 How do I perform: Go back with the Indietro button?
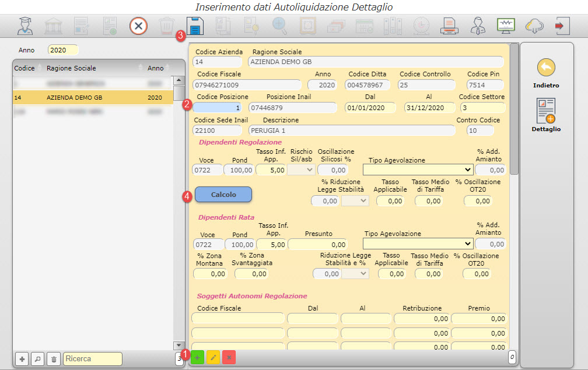[546, 73]
